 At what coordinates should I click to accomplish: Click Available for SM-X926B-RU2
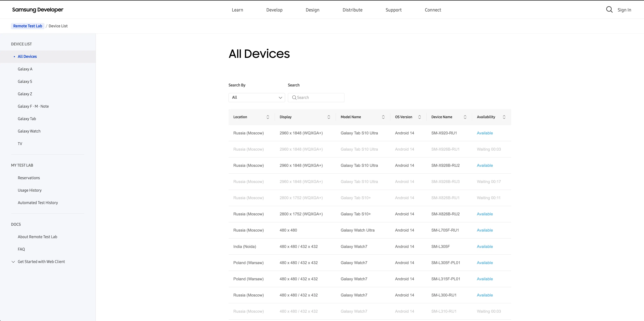(484, 165)
